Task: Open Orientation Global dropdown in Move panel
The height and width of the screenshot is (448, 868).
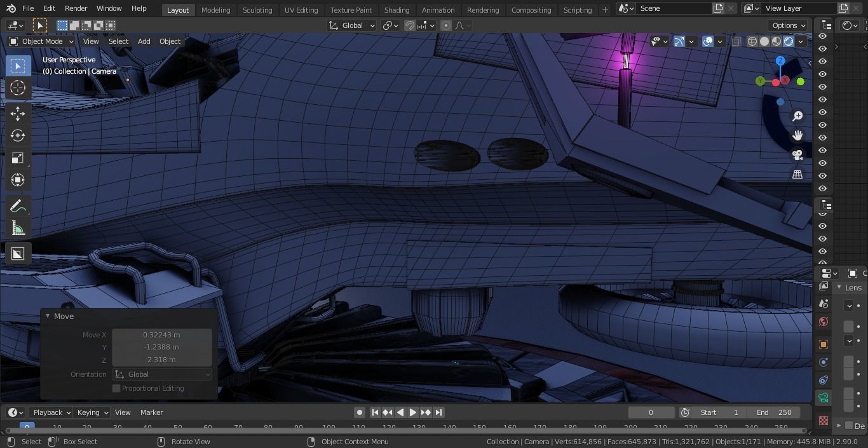Action: point(162,374)
